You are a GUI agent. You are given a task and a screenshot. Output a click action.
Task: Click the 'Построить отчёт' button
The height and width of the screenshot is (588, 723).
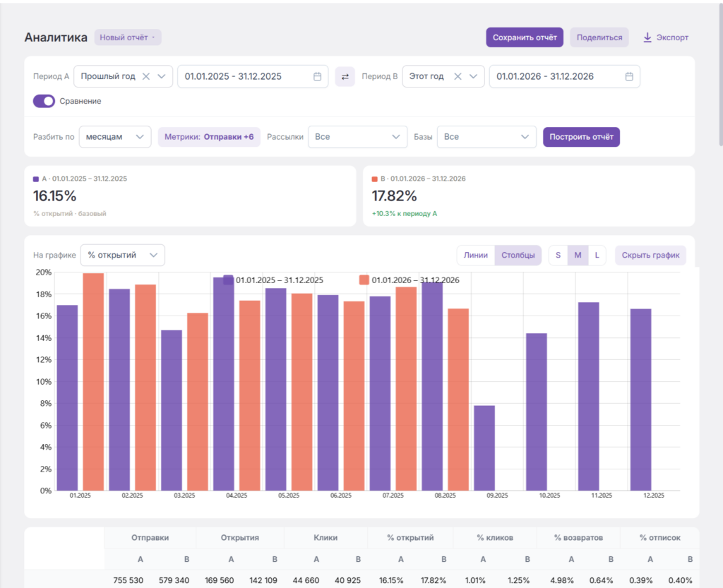582,137
